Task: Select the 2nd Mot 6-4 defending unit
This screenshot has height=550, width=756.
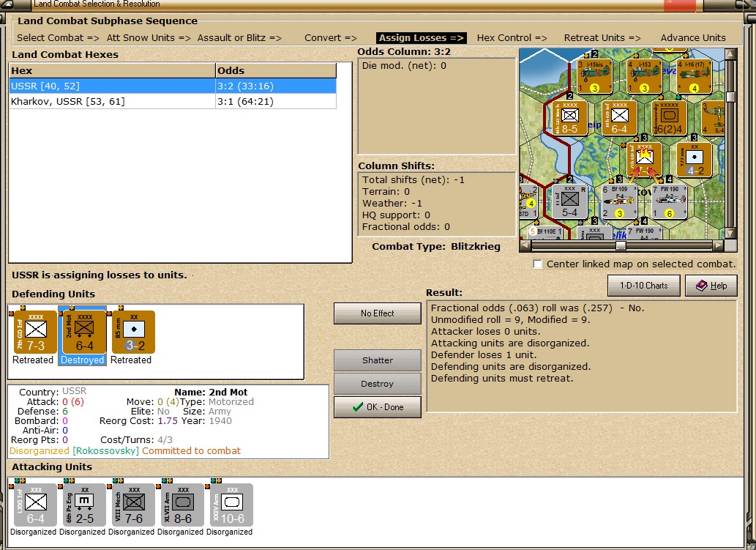Action: pos(85,332)
